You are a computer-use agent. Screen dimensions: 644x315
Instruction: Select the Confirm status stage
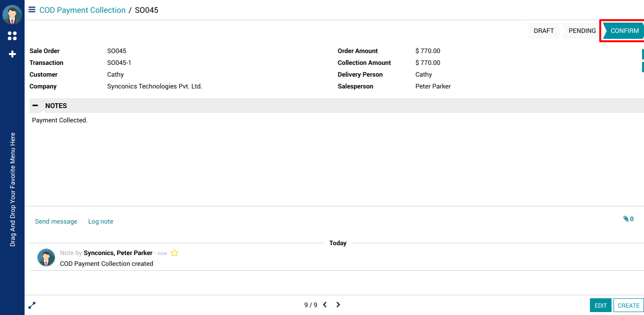(x=624, y=30)
